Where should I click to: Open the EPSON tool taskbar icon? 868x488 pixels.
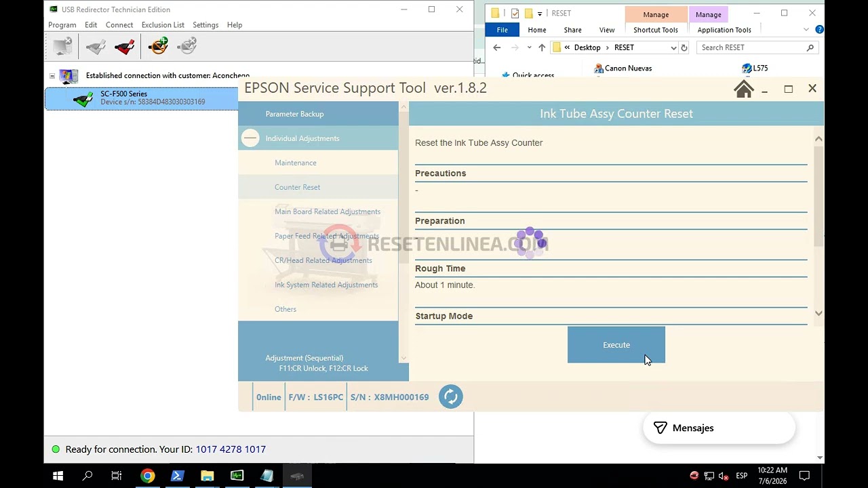click(x=296, y=476)
